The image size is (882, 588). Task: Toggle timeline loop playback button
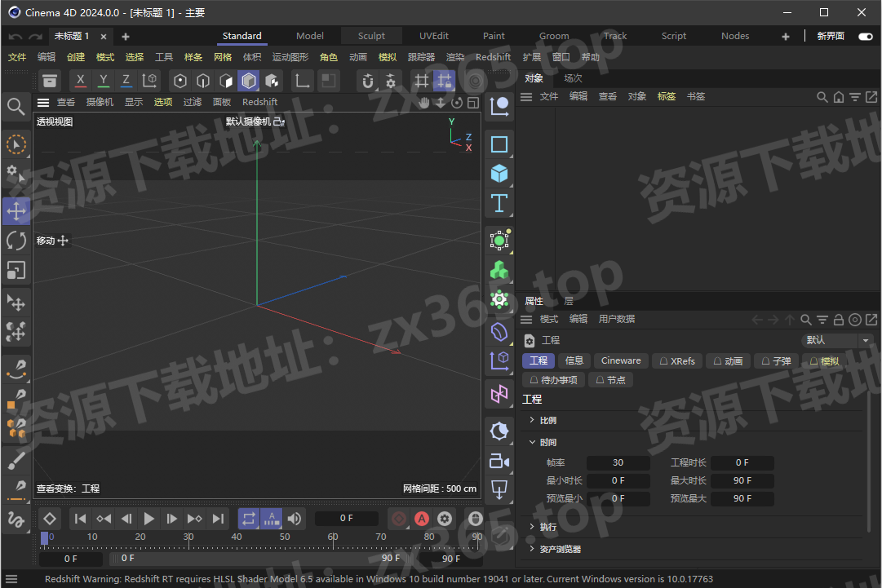(249, 519)
